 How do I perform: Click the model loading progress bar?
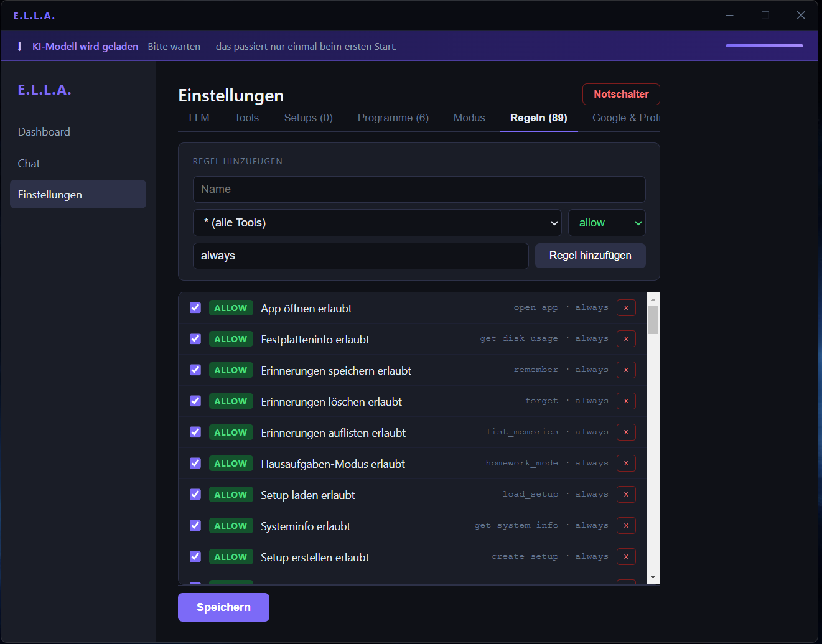coord(764,45)
